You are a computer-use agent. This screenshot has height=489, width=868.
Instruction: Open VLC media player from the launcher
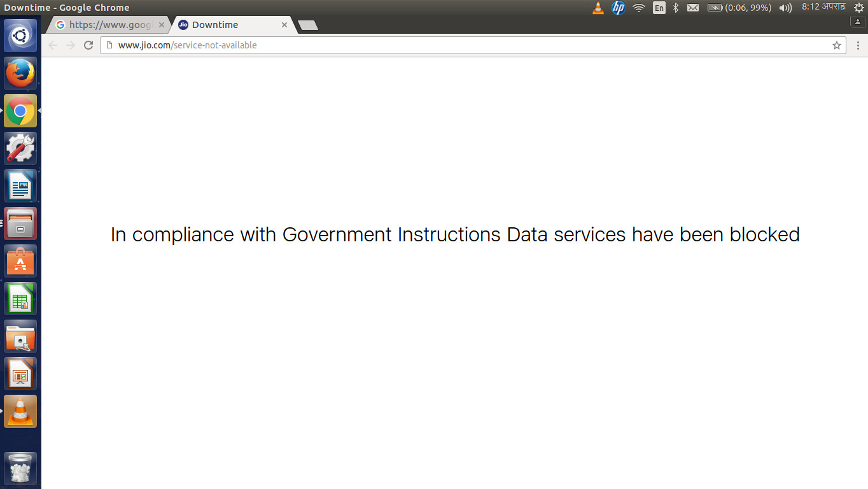click(20, 411)
